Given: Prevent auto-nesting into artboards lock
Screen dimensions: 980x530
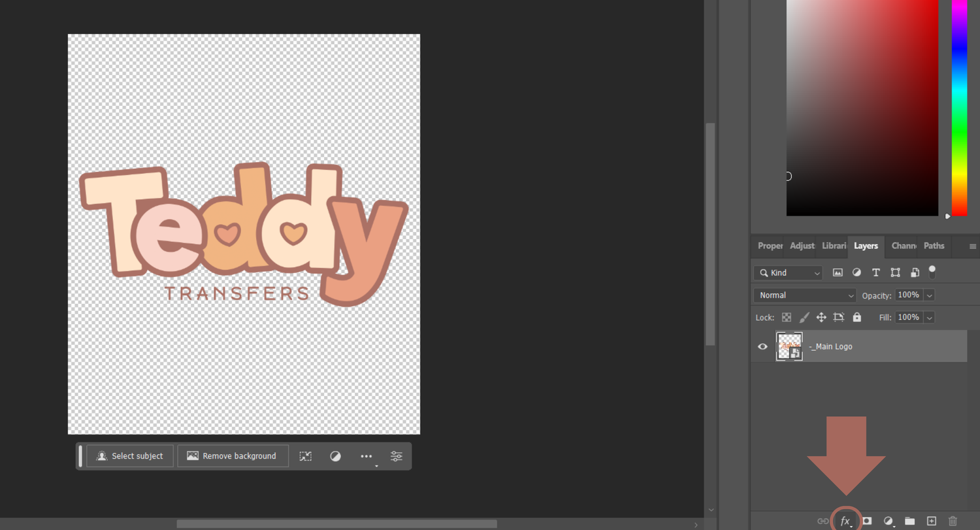Looking at the screenshot, I should click(x=839, y=317).
